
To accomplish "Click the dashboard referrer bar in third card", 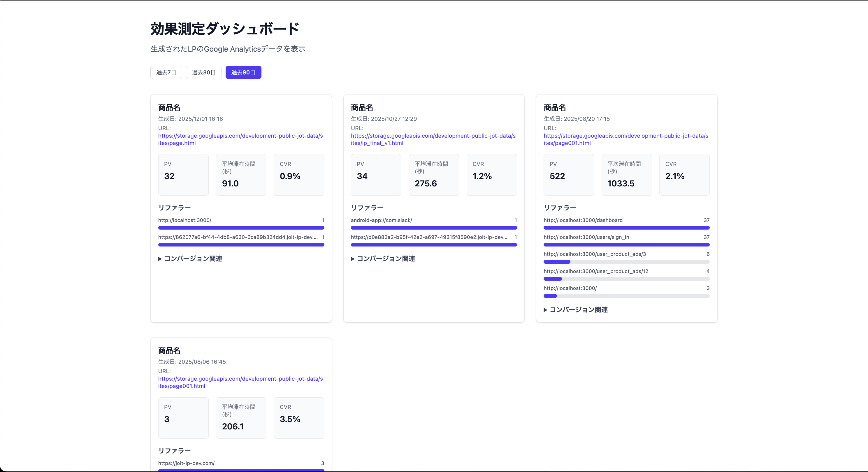I will click(626, 228).
